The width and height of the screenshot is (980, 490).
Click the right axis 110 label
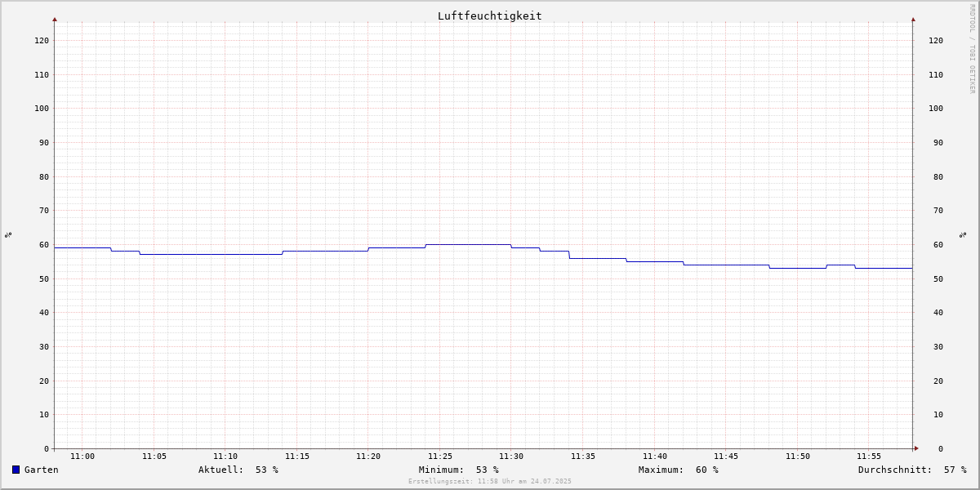click(936, 74)
